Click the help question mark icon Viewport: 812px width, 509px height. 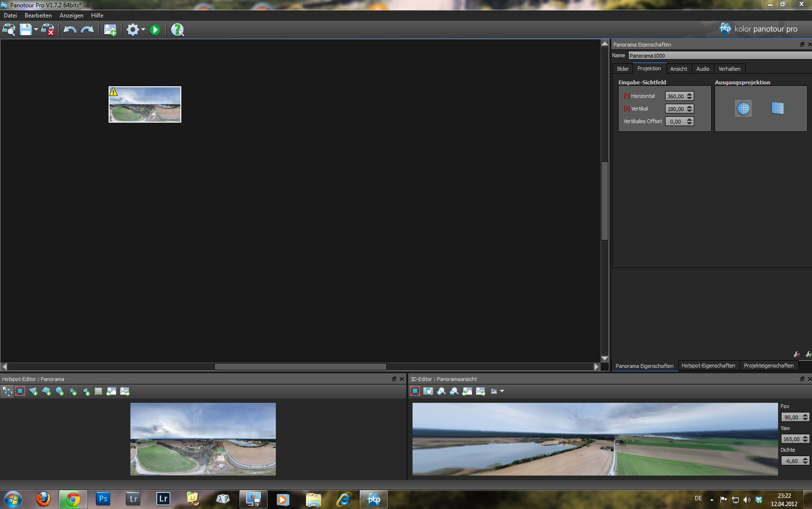click(x=177, y=30)
